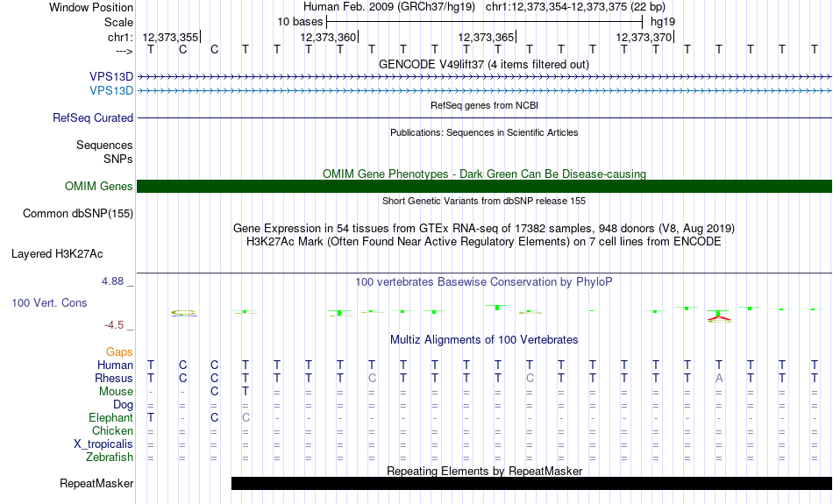The image size is (833, 504).
Task: Click the 12,373,365 position marker
Action: [x=486, y=37]
